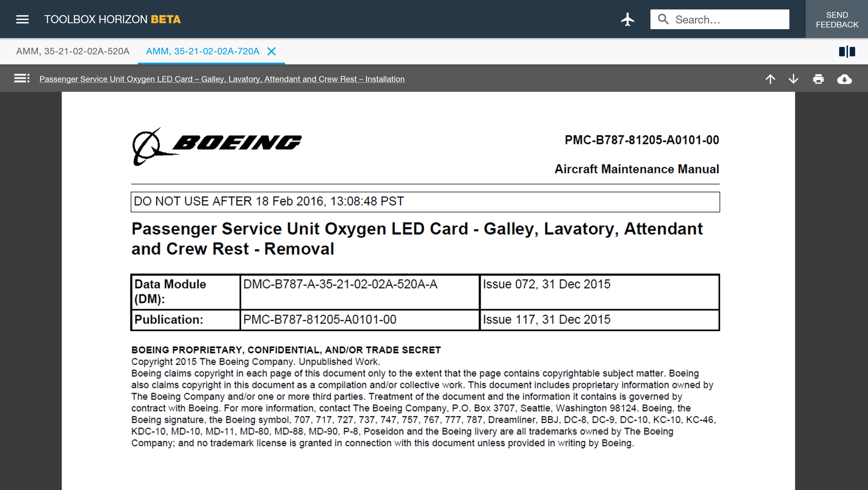Click the Issue 072, 31 Dec 2015 cell
The image size is (868, 490).
599,292
